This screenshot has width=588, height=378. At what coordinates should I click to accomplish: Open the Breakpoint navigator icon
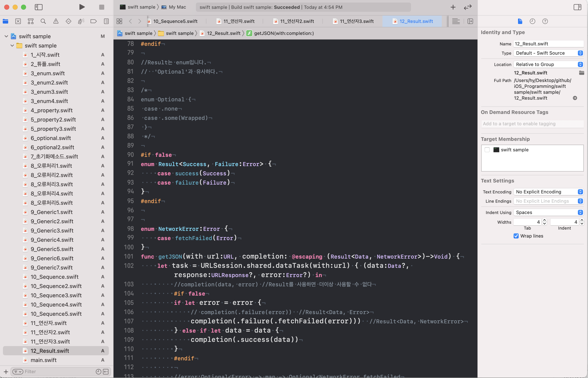pyautogui.click(x=94, y=21)
